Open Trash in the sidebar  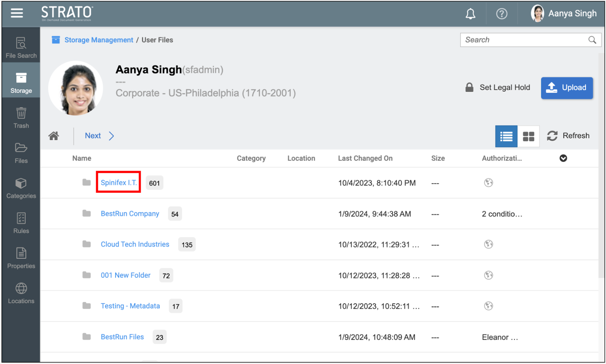[21, 118]
